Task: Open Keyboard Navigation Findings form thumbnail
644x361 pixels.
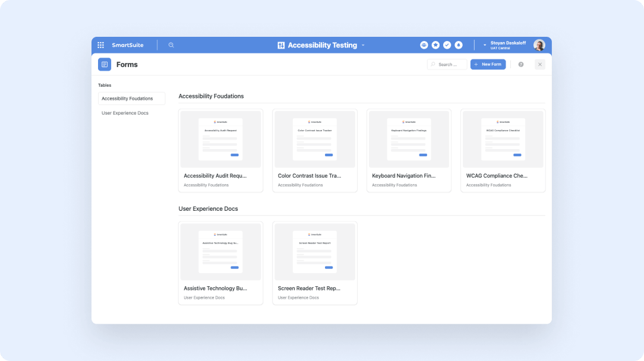Action: coord(409,139)
